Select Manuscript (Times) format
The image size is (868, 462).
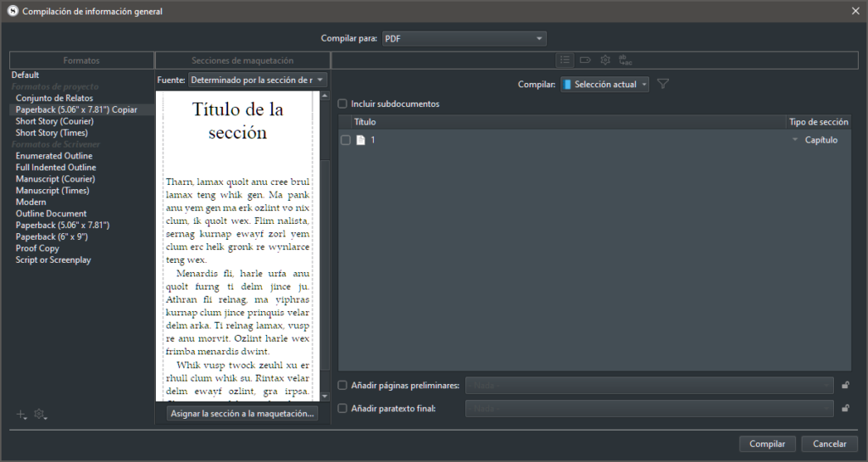53,191
